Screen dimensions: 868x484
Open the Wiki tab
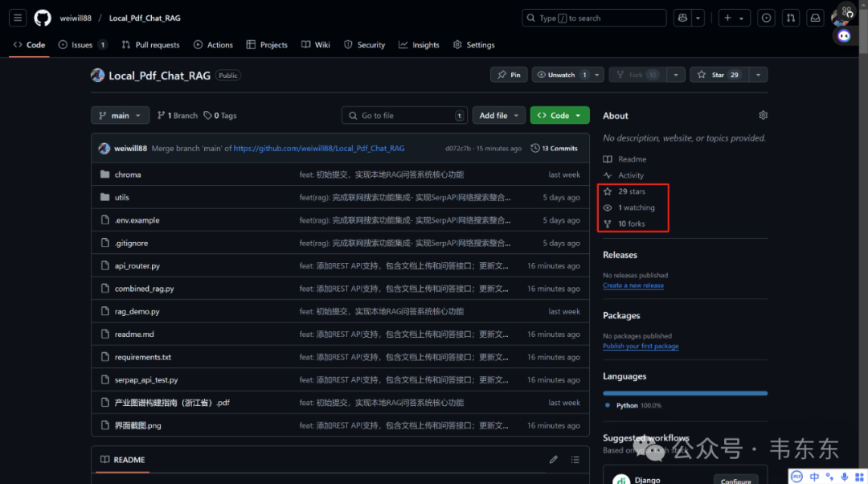(316, 45)
